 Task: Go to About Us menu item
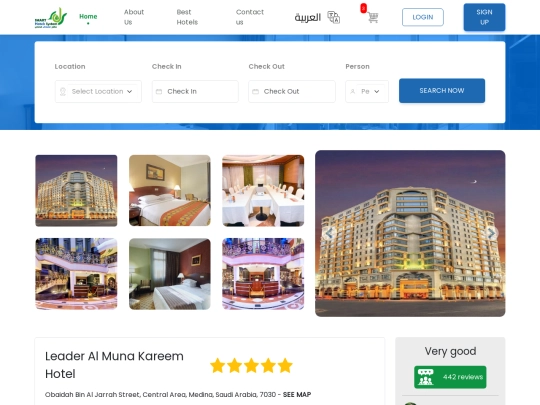coord(134,17)
